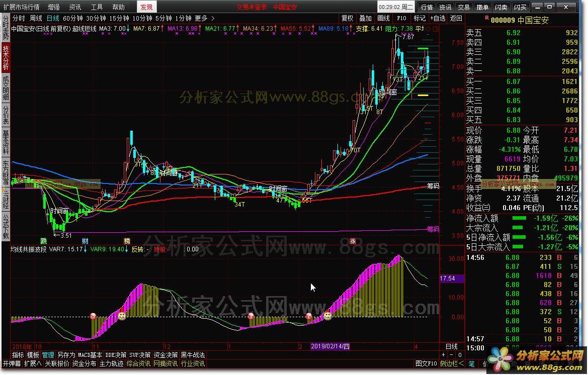Switch to the 分时 period tab

(19, 19)
